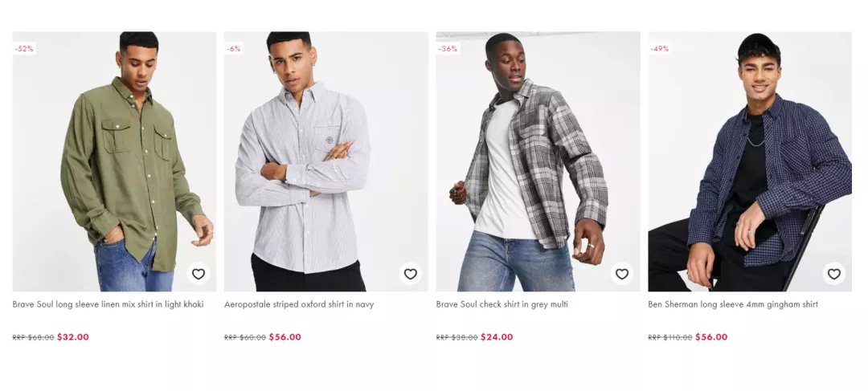Select the $56.00 price under Aeropostale shirt
868x391 pixels.
coord(285,336)
